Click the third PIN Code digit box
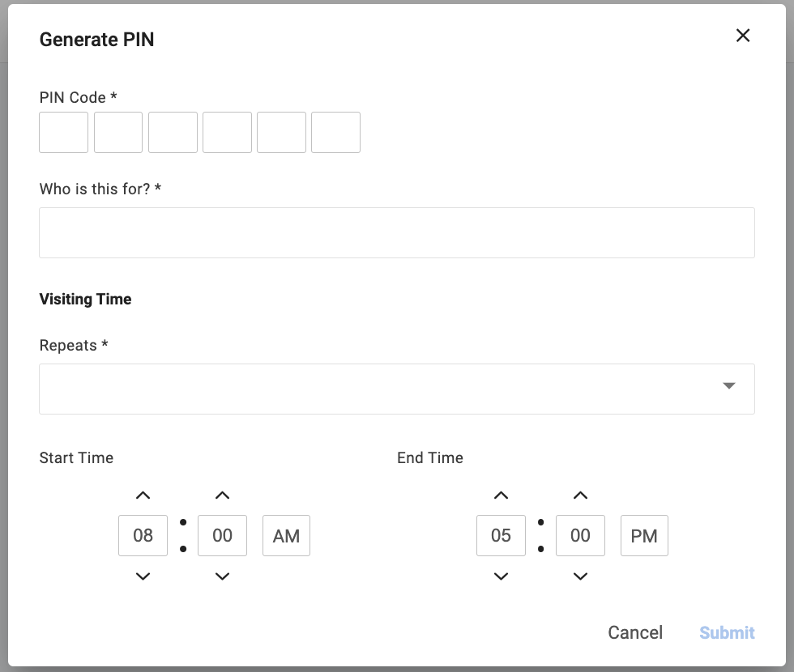Image resolution: width=794 pixels, height=672 pixels. coord(173,133)
